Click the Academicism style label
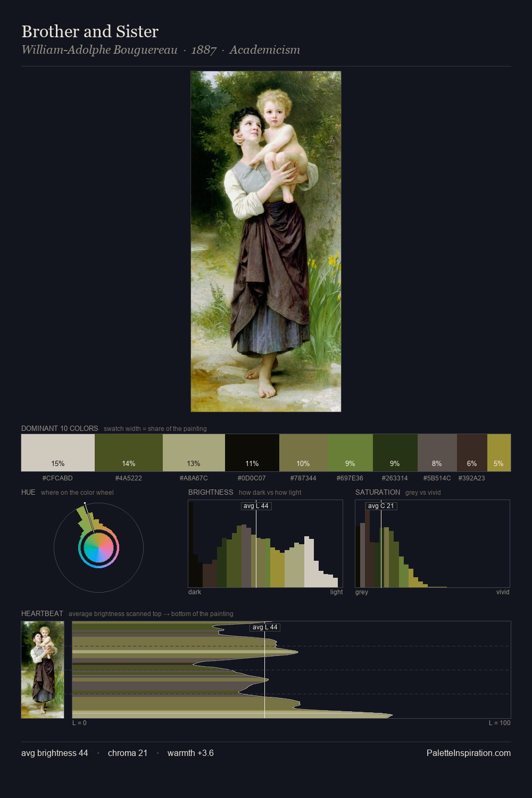 click(265, 50)
